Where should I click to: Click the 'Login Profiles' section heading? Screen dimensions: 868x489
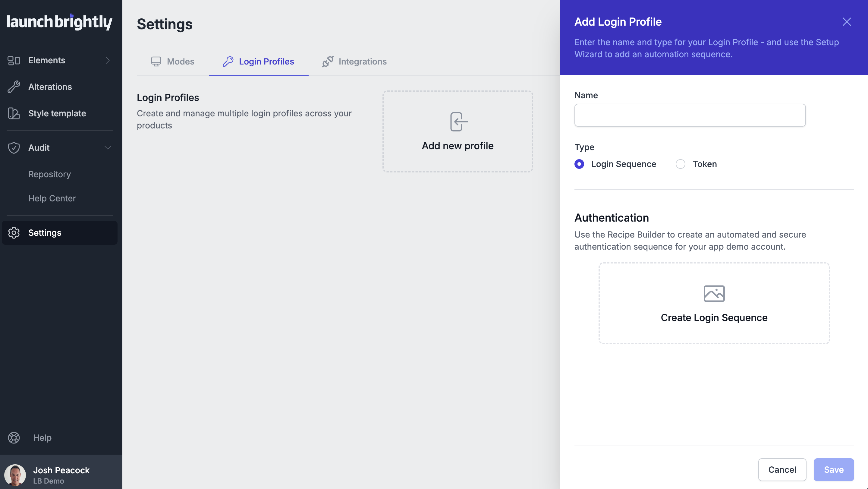coord(168,97)
